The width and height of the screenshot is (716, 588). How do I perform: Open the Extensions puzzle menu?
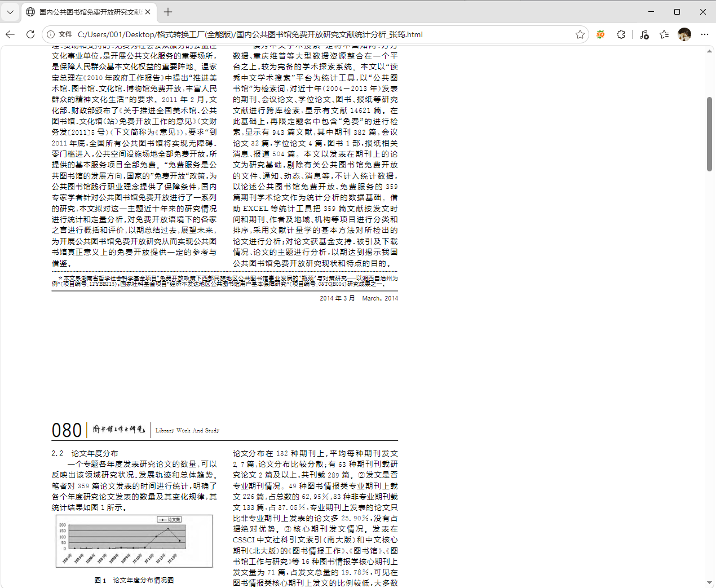pyautogui.click(x=621, y=34)
